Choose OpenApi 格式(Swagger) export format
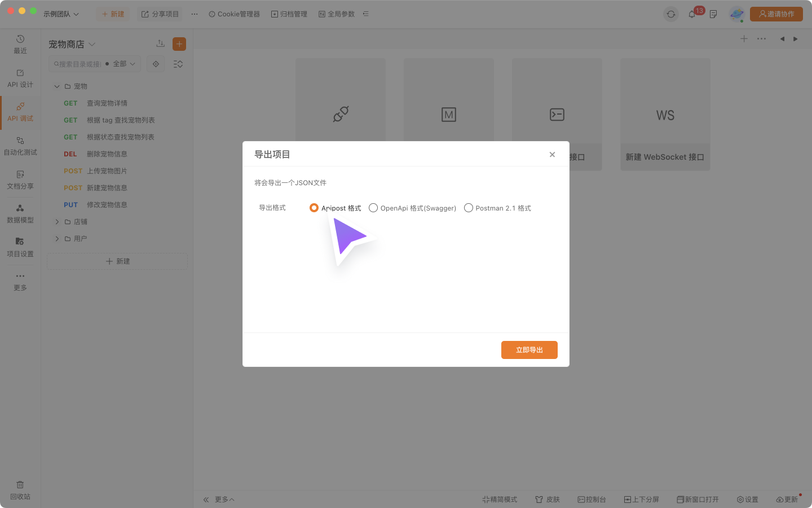 tap(373, 208)
